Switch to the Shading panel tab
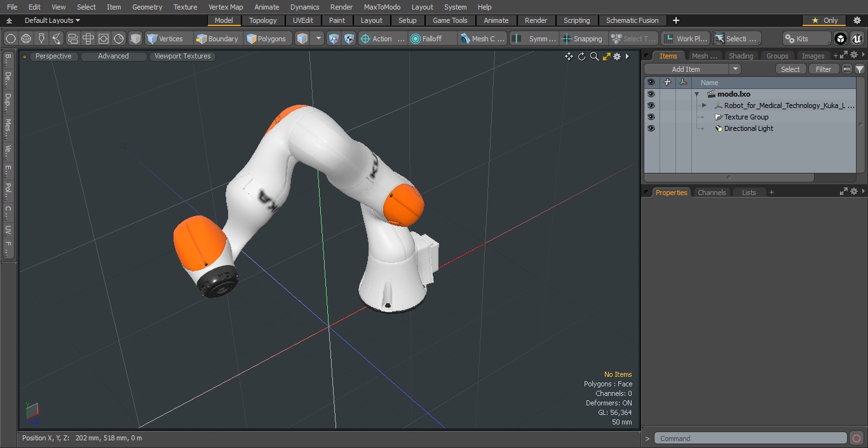The width and height of the screenshot is (868, 448). [x=741, y=56]
